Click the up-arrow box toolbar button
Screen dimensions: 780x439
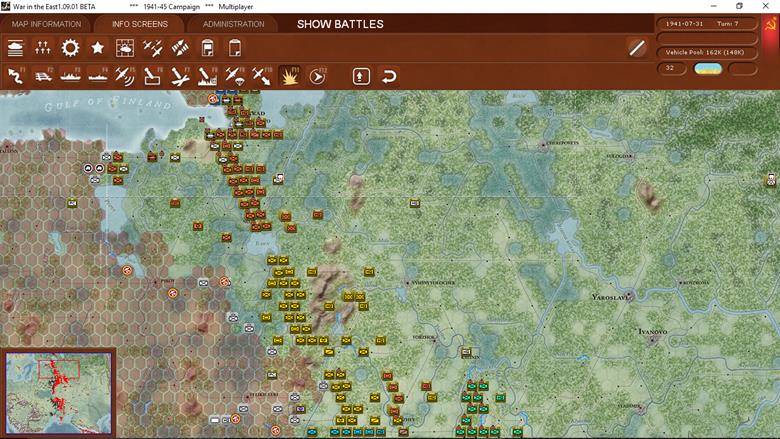pos(361,76)
